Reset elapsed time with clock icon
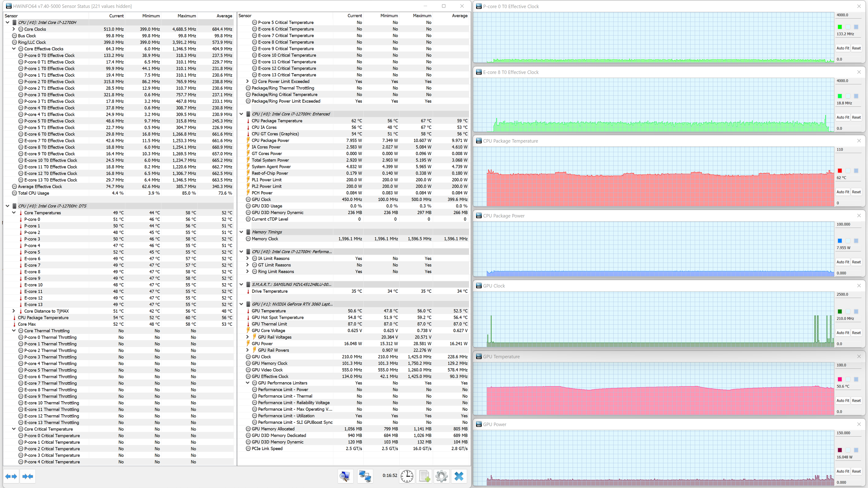Image resolution: width=868 pixels, height=488 pixels. pos(407,476)
